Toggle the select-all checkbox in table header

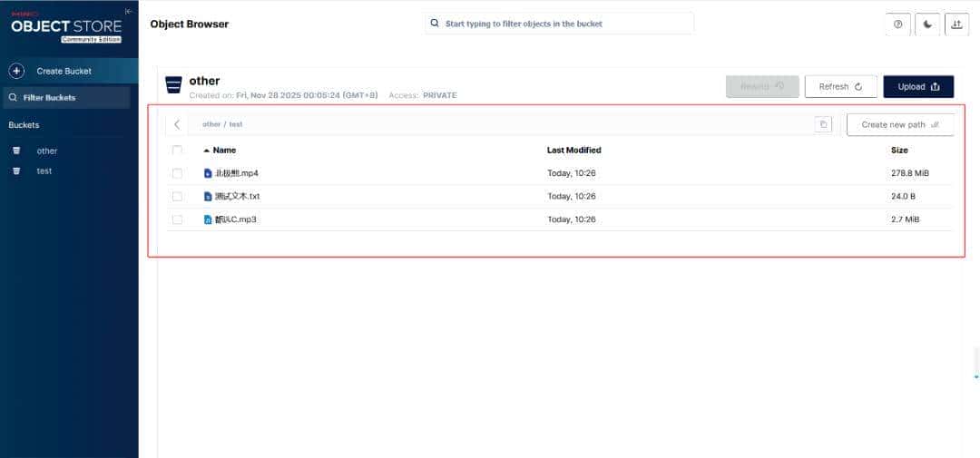coord(177,150)
